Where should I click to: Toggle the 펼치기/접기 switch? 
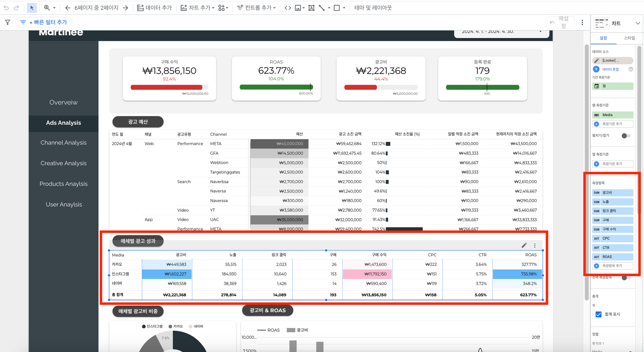point(626,135)
